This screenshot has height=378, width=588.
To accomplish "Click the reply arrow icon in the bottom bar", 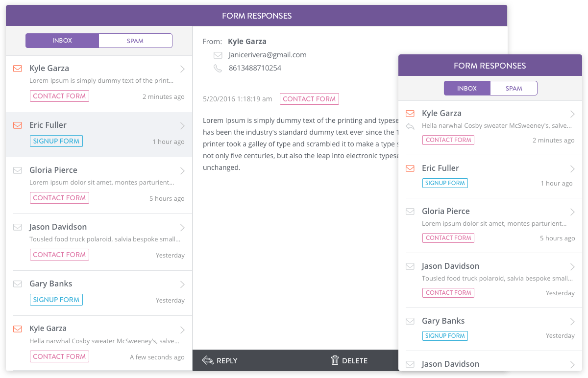I will tap(208, 360).
